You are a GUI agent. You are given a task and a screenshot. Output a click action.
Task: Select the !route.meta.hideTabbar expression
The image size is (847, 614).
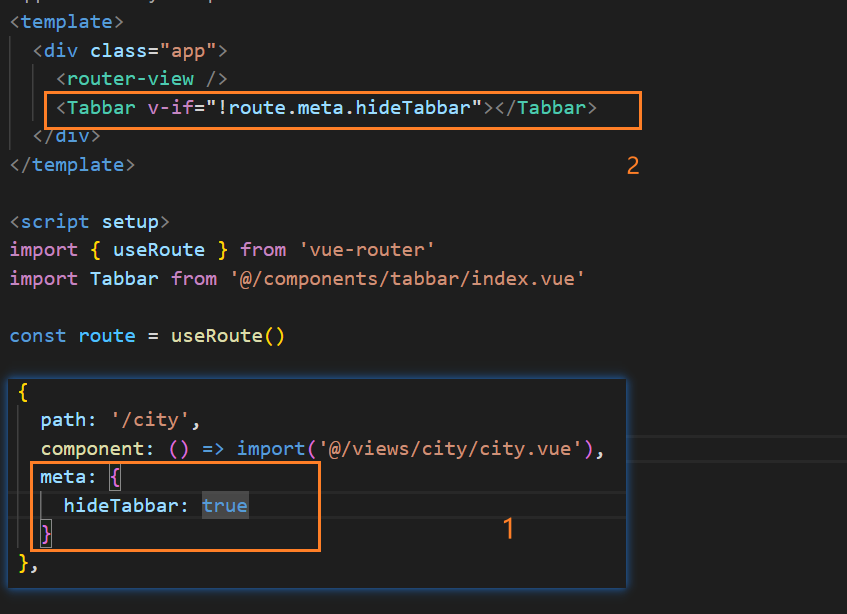point(349,108)
